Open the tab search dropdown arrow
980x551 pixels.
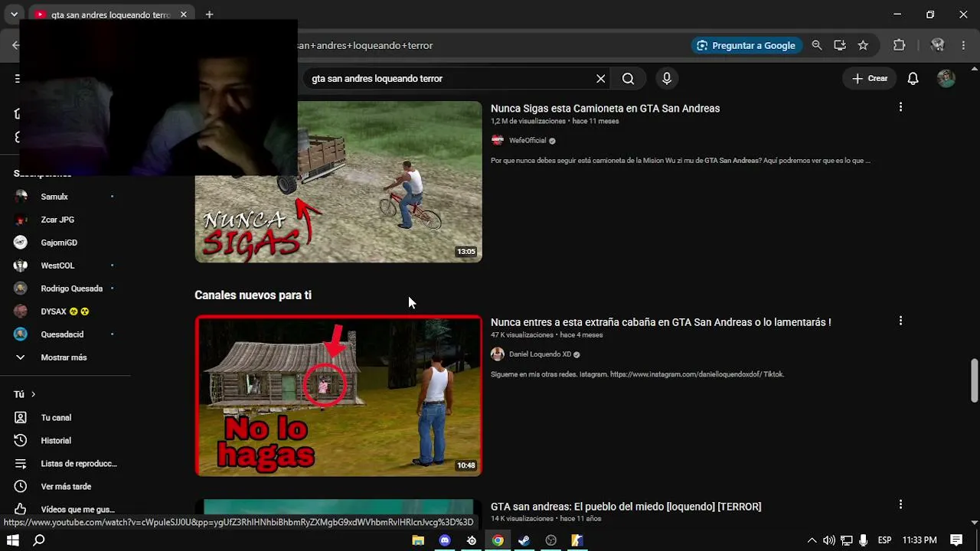[14, 15]
